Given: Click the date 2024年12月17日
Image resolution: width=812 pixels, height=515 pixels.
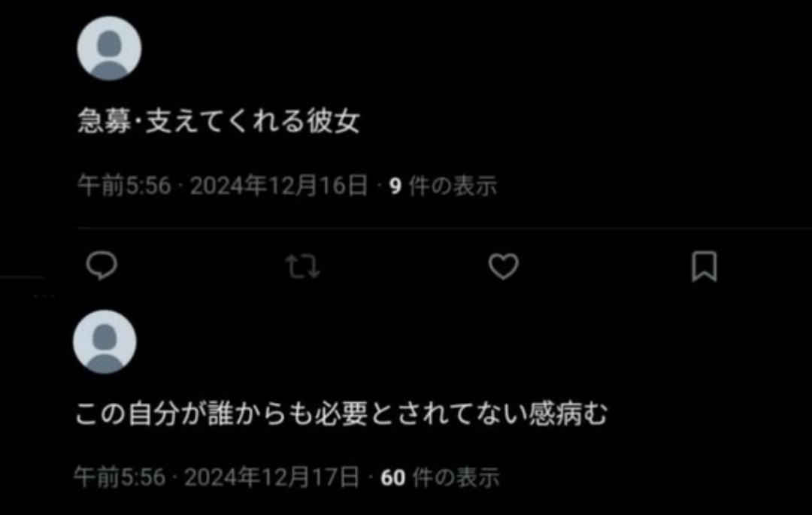Looking at the screenshot, I should tap(272, 477).
